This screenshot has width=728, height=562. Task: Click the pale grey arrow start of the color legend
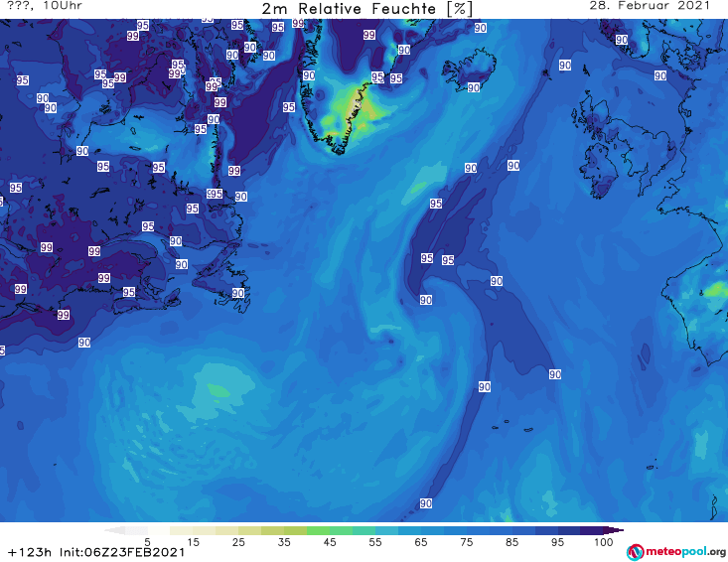click(114, 530)
